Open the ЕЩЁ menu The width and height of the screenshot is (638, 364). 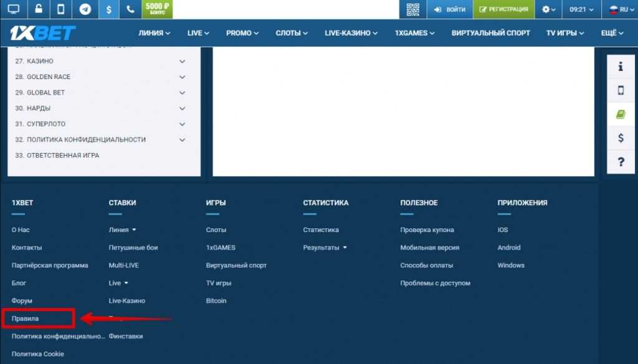[612, 33]
